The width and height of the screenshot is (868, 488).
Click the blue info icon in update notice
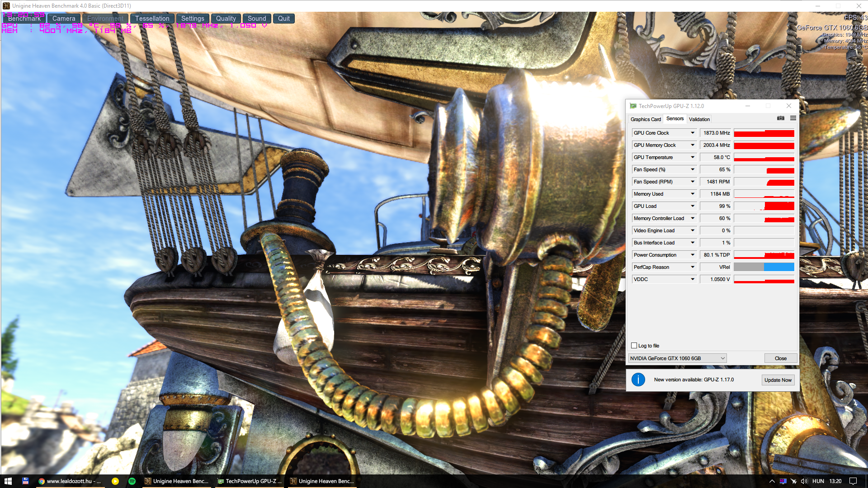[638, 380]
